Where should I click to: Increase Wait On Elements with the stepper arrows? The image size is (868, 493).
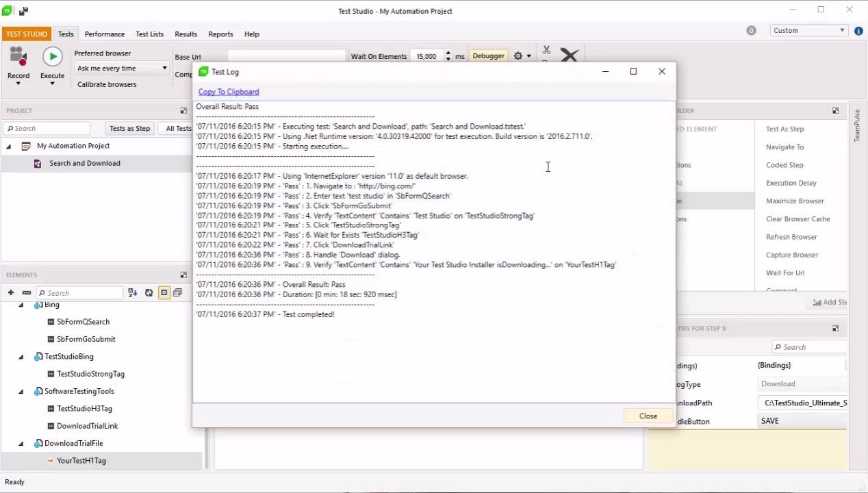coord(448,53)
